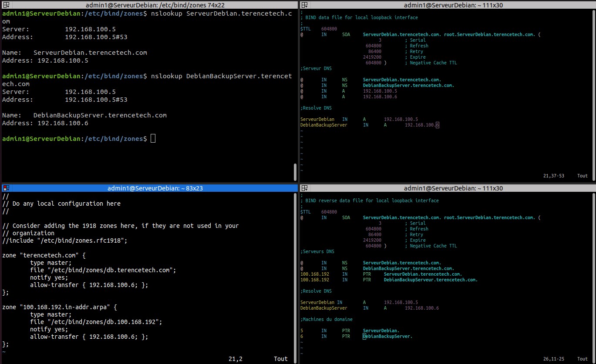The image size is (596, 364).
Task: Click the commented include zones.rfc1918 line
Action: (65, 240)
